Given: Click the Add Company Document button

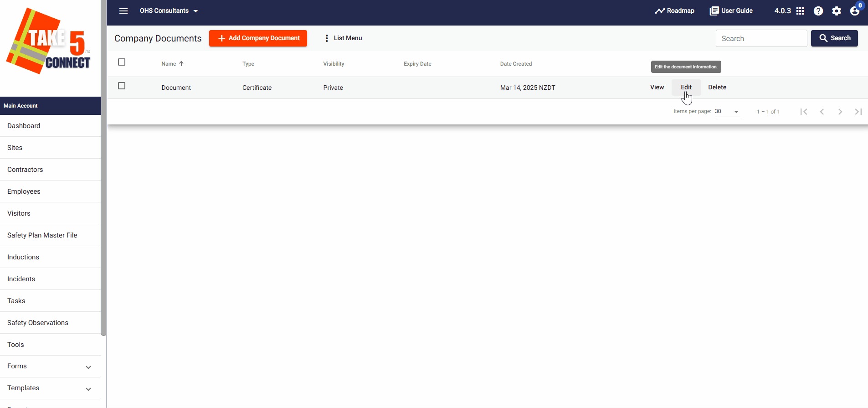Looking at the screenshot, I should 258,38.
